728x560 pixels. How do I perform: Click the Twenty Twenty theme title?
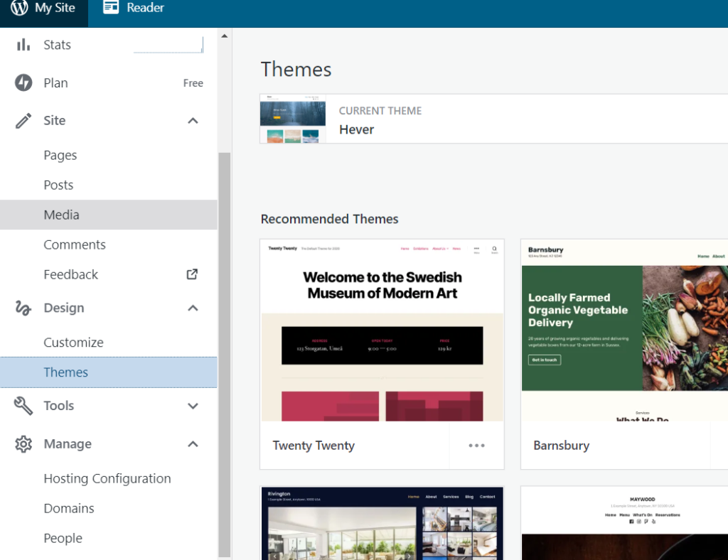coord(314,446)
